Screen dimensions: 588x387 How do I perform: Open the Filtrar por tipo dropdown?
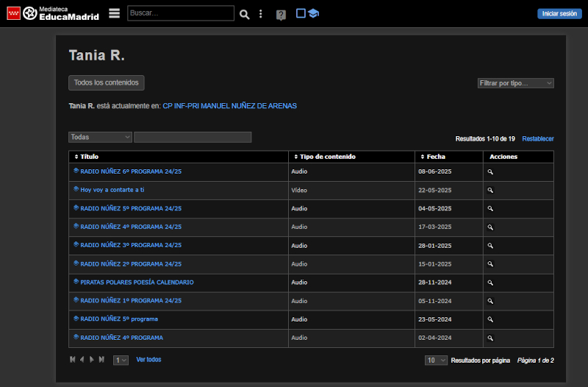[x=515, y=83]
